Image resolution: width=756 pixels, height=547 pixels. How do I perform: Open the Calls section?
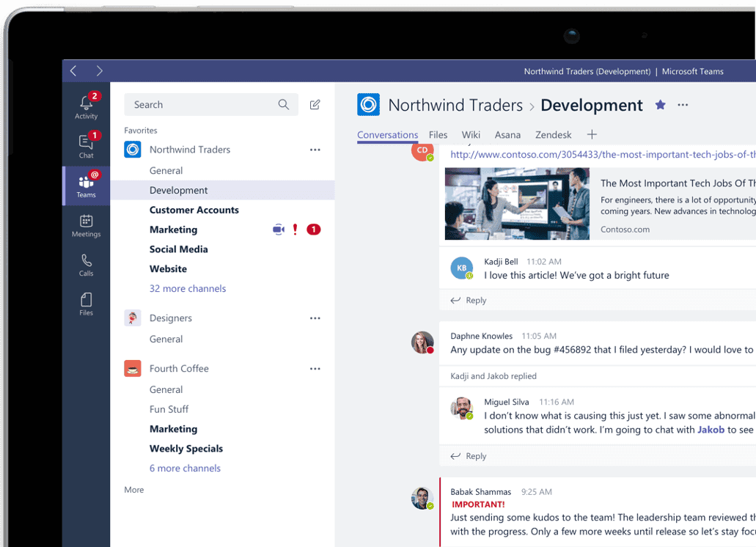pos(87,265)
